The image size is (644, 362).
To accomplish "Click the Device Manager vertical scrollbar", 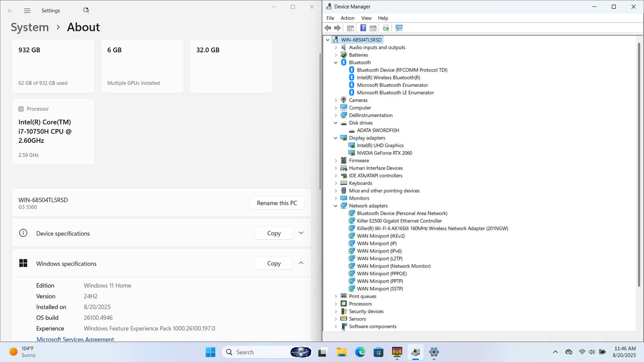I will click(639, 165).
